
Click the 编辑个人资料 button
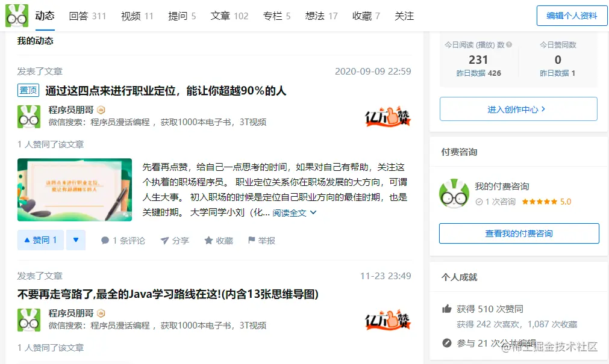571,16
